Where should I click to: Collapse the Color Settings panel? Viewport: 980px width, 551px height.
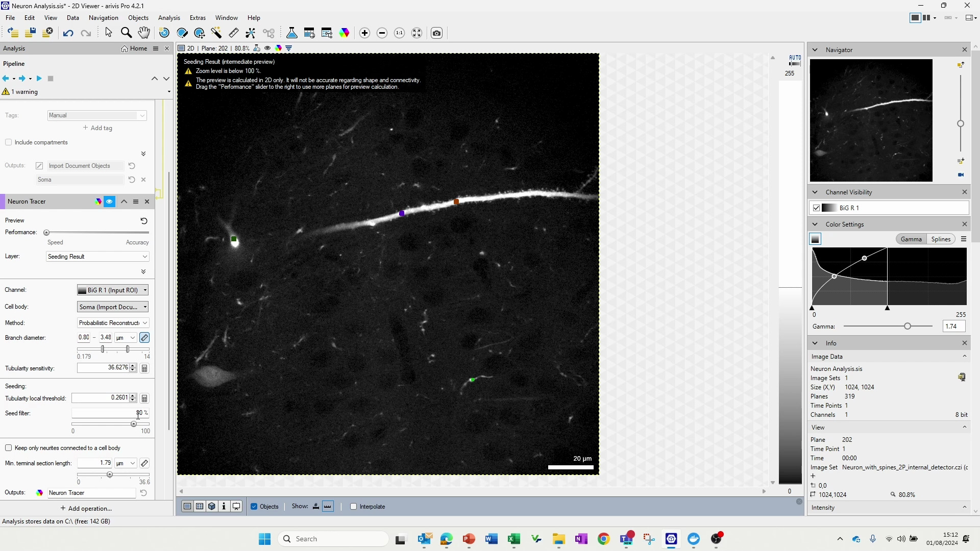click(815, 224)
